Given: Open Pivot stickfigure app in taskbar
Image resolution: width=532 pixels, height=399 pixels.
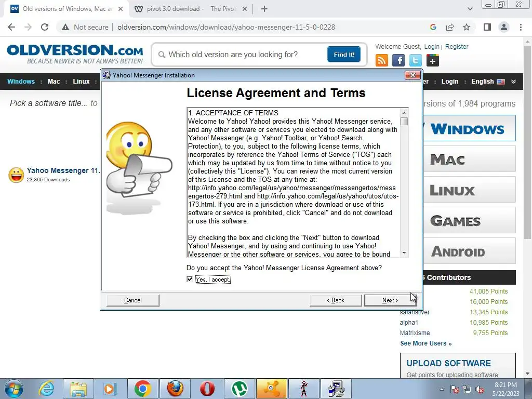Looking at the screenshot, I should 304,389.
